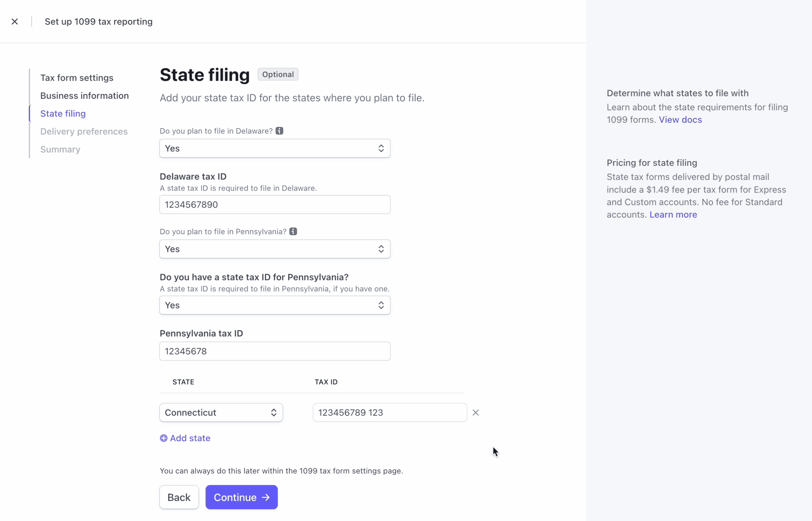
Task: Select the Tax form settings navigation item
Action: (x=76, y=78)
